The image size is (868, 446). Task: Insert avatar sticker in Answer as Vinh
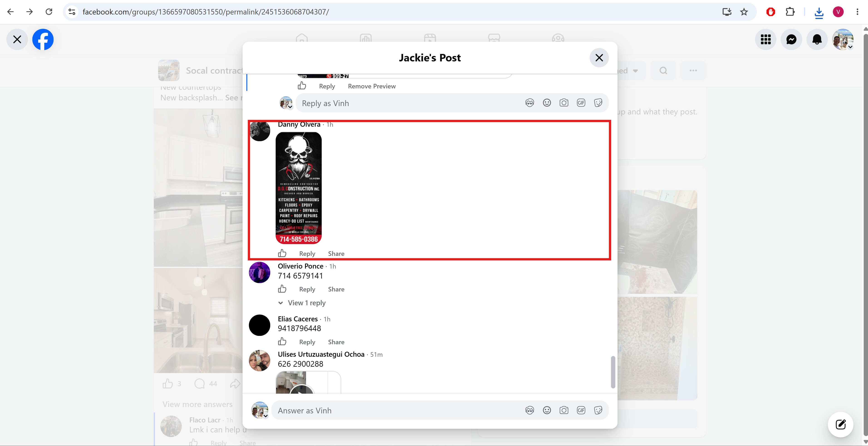[x=529, y=410]
